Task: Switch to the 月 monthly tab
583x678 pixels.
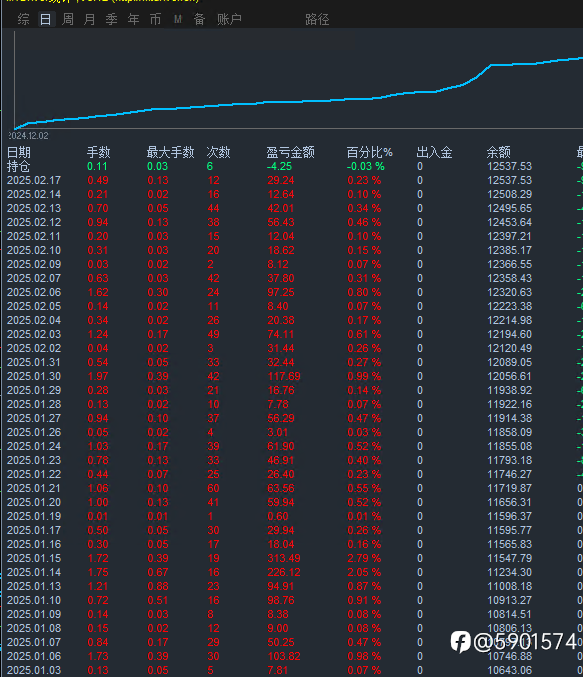Action: [90, 19]
